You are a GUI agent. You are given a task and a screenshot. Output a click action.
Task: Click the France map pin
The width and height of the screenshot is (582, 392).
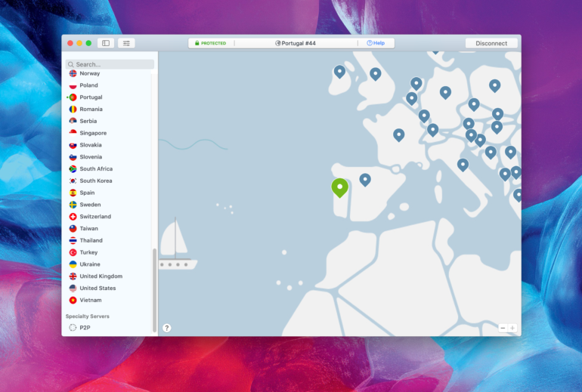click(x=398, y=135)
